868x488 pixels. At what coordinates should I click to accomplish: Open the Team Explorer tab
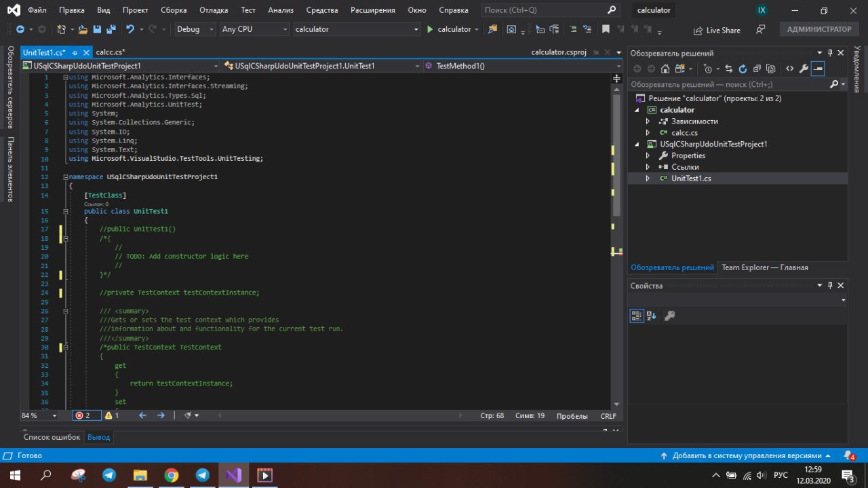click(x=764, y=267)
